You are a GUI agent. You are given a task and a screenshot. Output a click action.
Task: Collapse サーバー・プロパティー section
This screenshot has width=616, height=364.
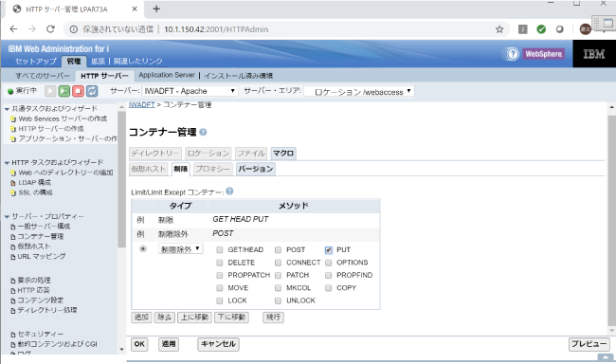(7, 216)
